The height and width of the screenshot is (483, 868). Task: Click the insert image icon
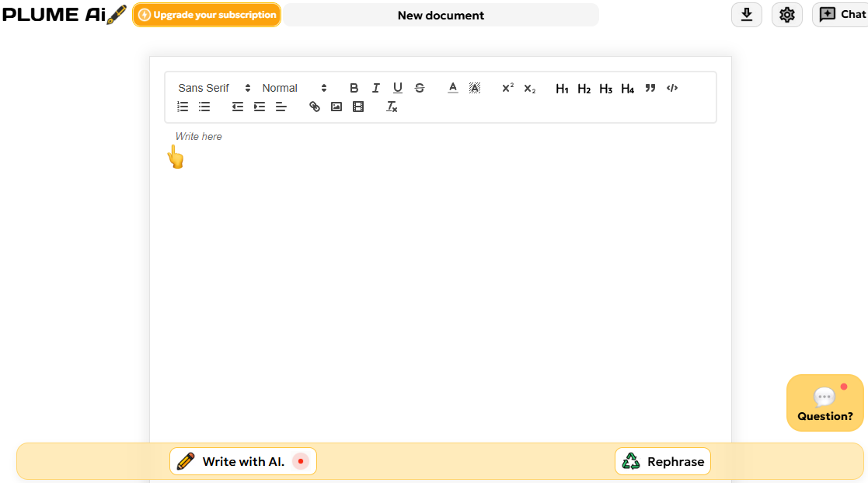tap(336, 107)
